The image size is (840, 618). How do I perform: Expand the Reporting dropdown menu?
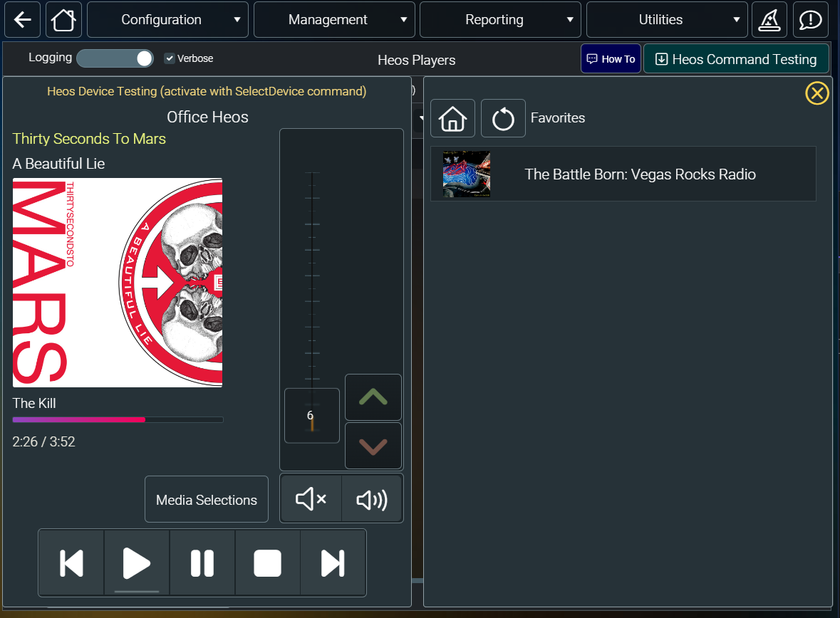[500, 20]
